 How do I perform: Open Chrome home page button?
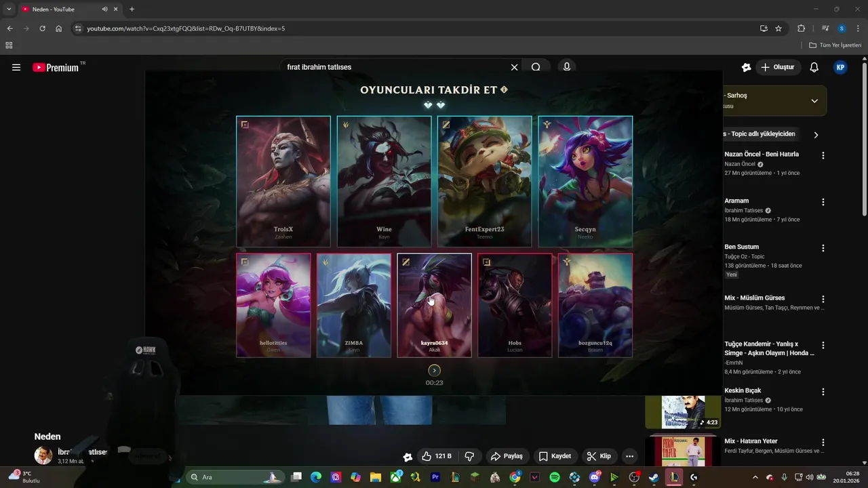click(59, 28)
